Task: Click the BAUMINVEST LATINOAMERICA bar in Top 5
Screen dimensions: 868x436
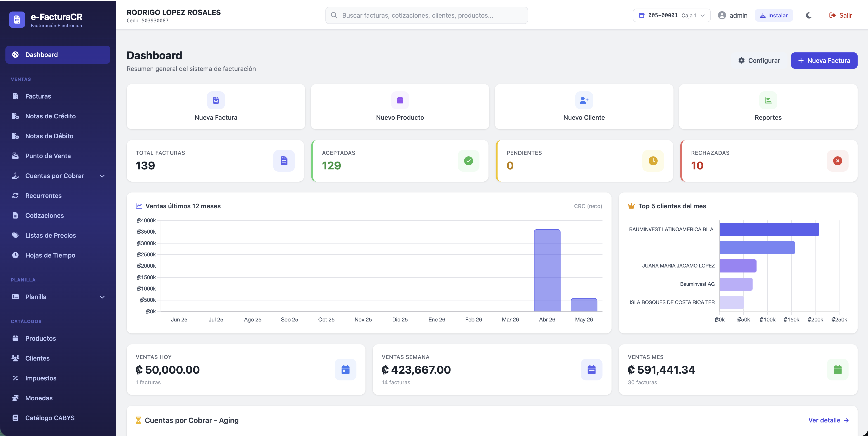Action: 769,229
